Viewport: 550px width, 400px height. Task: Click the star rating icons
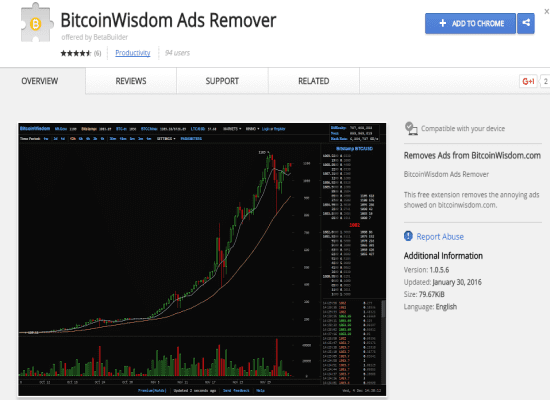(76, 53)
